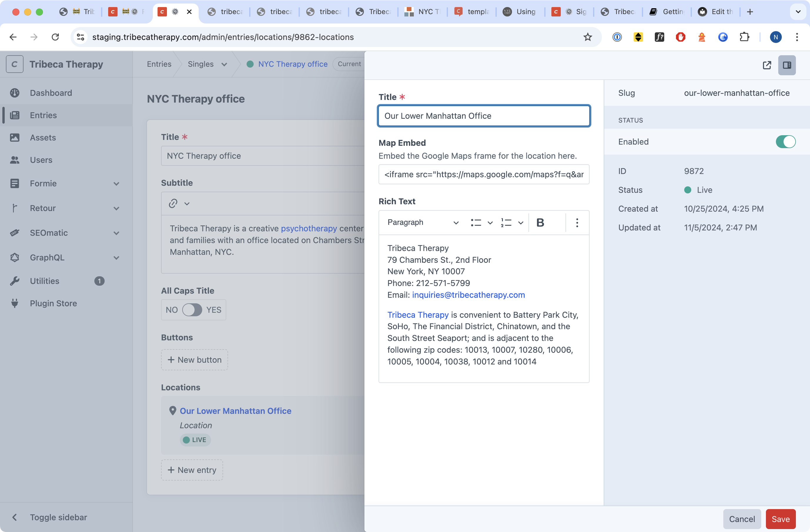Screen dimensions: 810x532
Task: Open Subtitle link type dropdown arrow
Action: (x=187, y=204)
